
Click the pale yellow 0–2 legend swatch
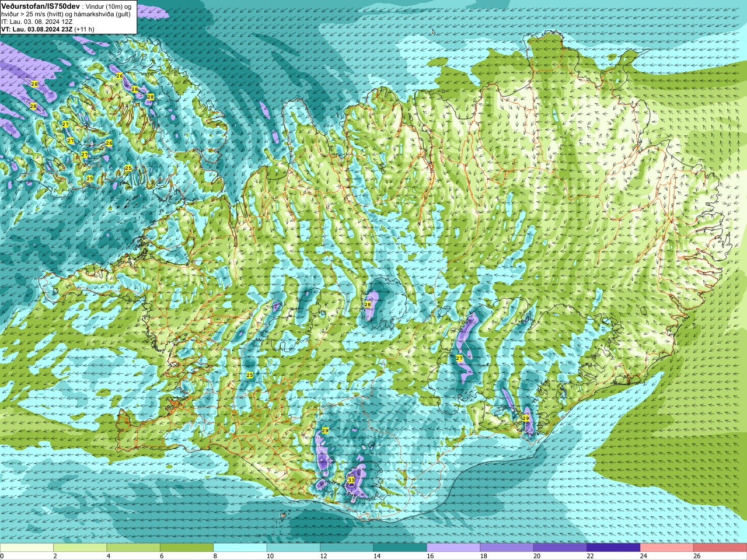27,548
